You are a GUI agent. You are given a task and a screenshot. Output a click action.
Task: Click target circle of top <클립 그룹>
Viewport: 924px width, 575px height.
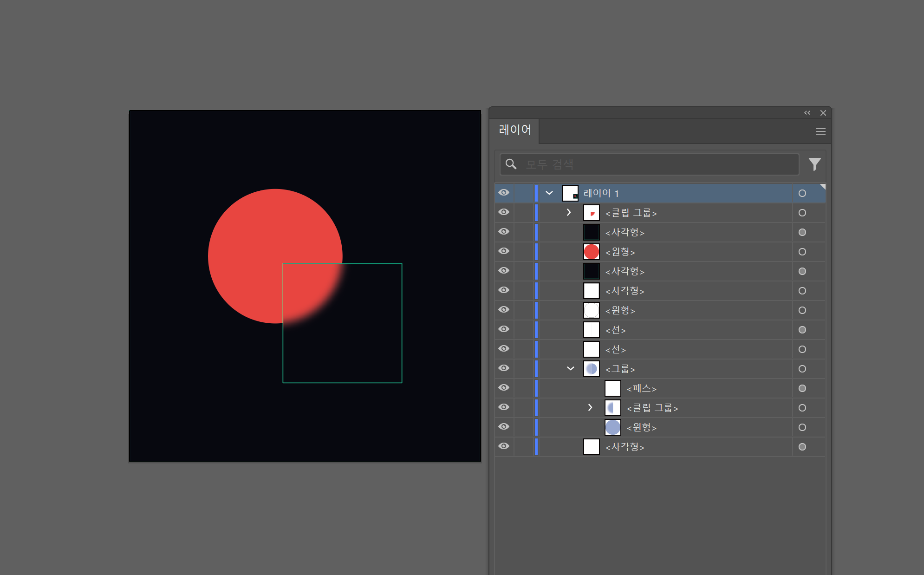click(x=802, y=213)
